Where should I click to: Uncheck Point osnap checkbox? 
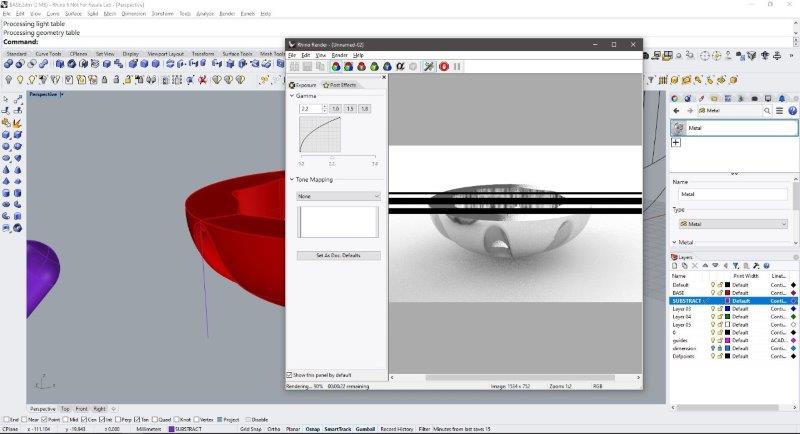(44, 419)
